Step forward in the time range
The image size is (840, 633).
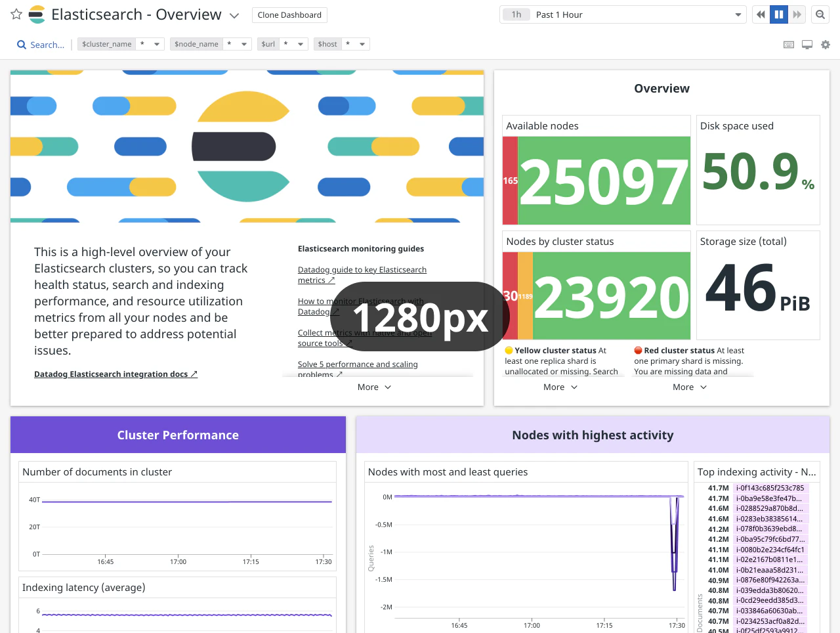pyautogui.click(x=797, y=14)
